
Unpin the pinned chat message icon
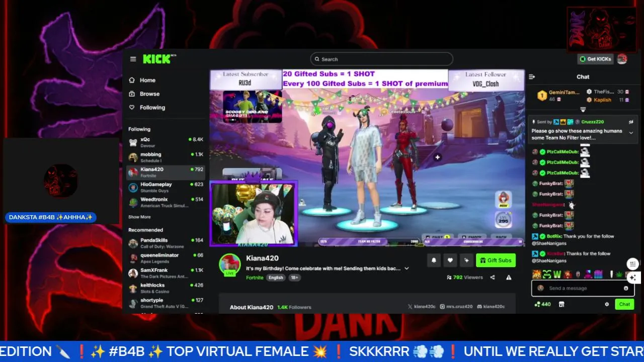pyautogui.click(x=631, y=122)
